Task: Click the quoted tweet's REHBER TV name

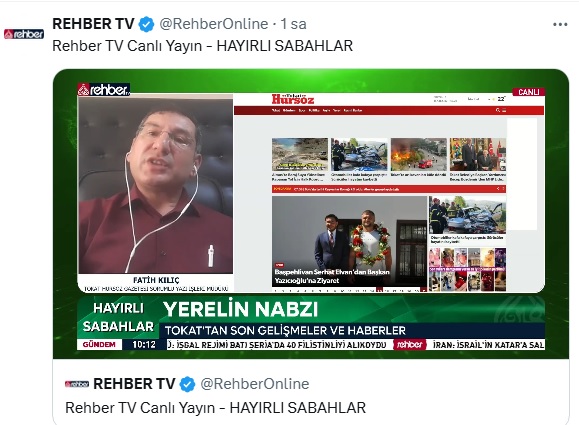Action: tap(134, 384)
